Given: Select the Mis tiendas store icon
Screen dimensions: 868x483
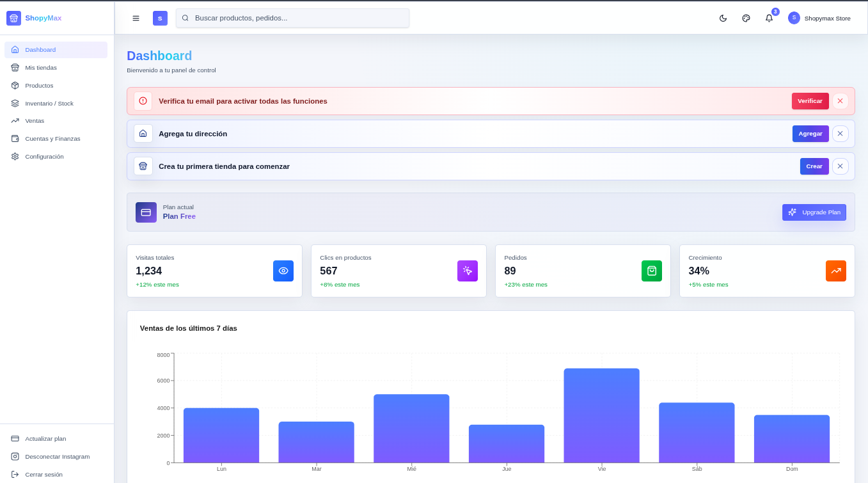Looking at the screenshot, I should tap(14, 67).
